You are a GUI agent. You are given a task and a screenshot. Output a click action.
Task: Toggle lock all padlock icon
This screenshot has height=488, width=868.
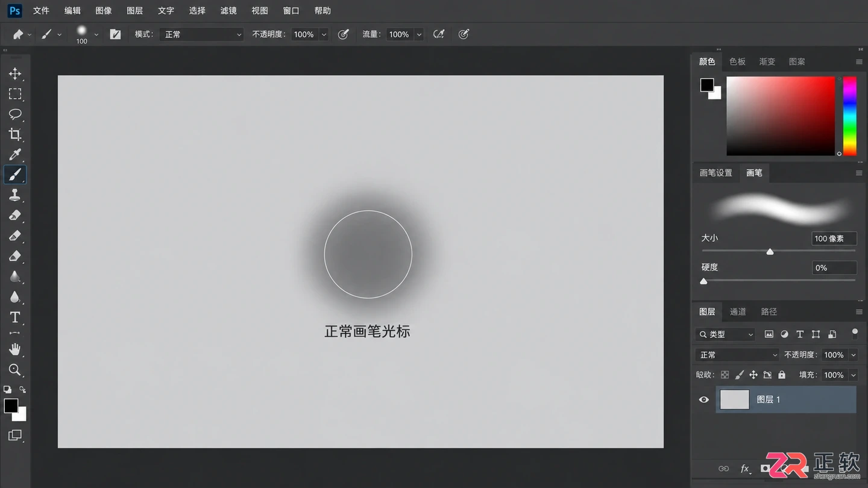782,375
